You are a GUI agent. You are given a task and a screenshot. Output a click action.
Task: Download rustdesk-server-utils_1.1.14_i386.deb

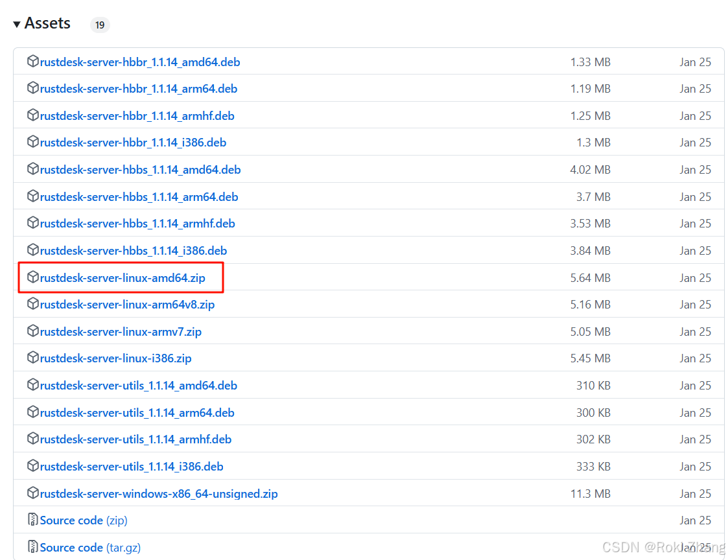[132, 467]
